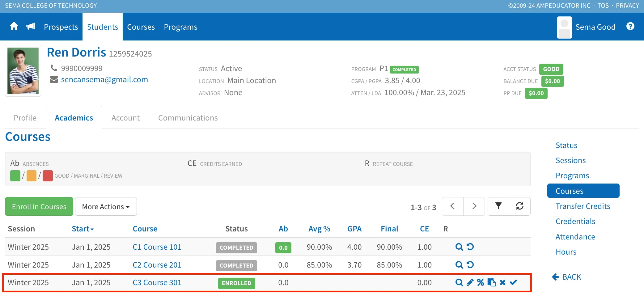644x296 pixels.
Task: Remove C3 Course 301 with X icon
Action: tap(502, 282)
